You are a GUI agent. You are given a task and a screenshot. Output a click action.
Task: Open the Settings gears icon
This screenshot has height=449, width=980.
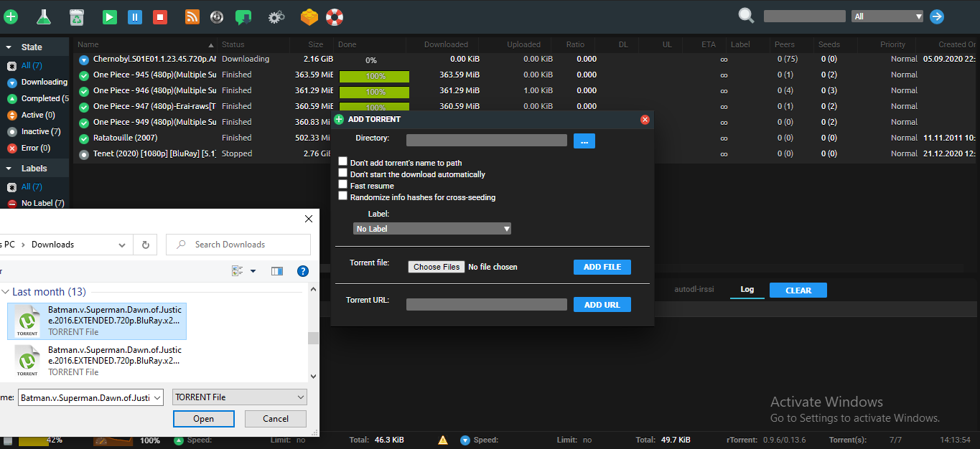276,16
